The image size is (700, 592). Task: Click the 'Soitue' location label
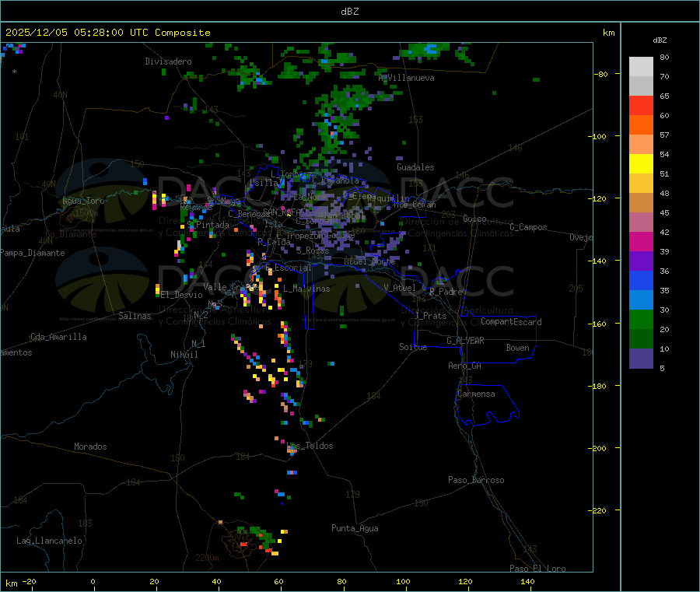point(413,347)
